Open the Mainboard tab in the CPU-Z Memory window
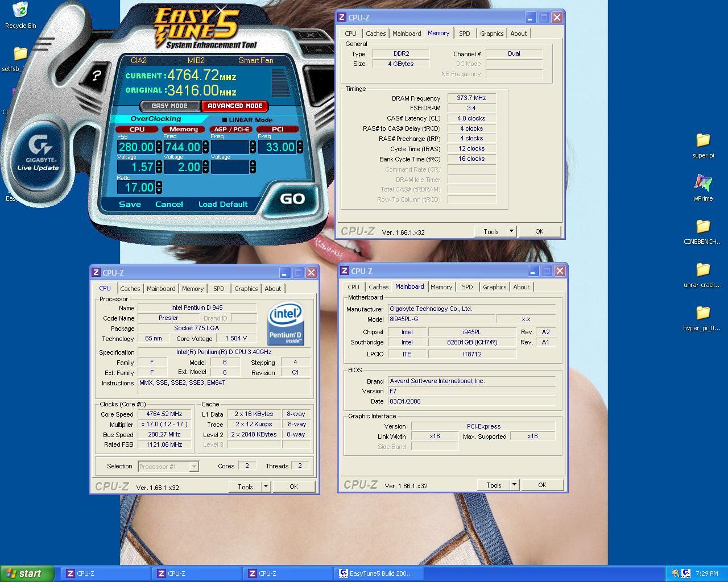728x582 pixels. click(407, 34)
